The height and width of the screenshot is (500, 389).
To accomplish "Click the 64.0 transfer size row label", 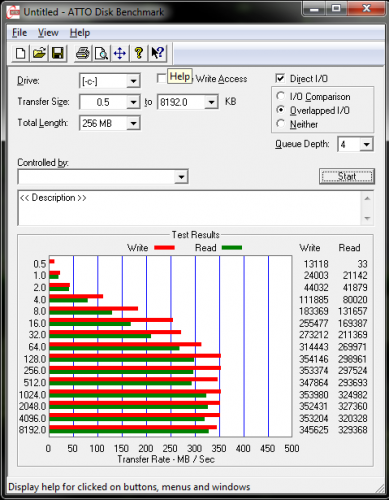I will click(37, 347).
